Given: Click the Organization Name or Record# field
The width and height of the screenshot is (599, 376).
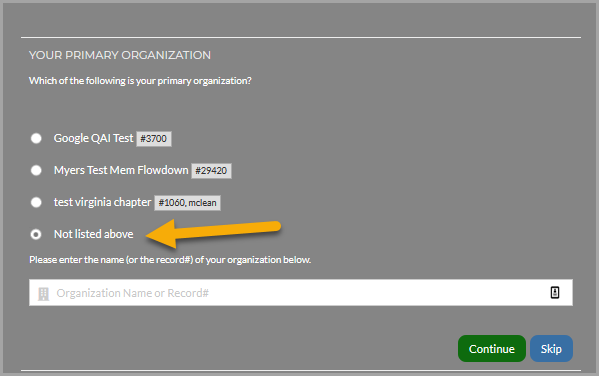Looking at the screenshot, I should point(301,293).
